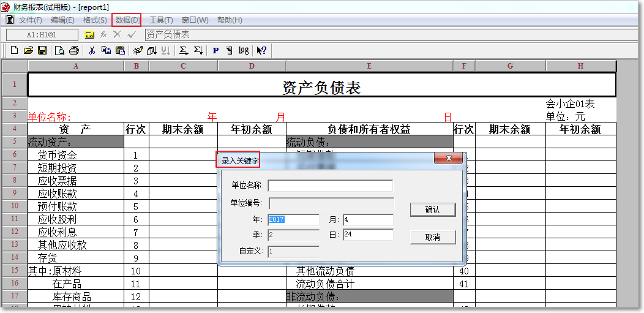Click the cell reference box A1:H1@1
The height and width of the screenshot is (313, 644).
42,35
